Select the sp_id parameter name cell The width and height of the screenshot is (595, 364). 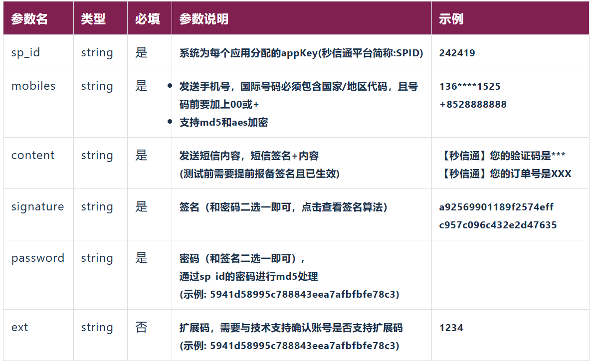[x=25, y=53]
